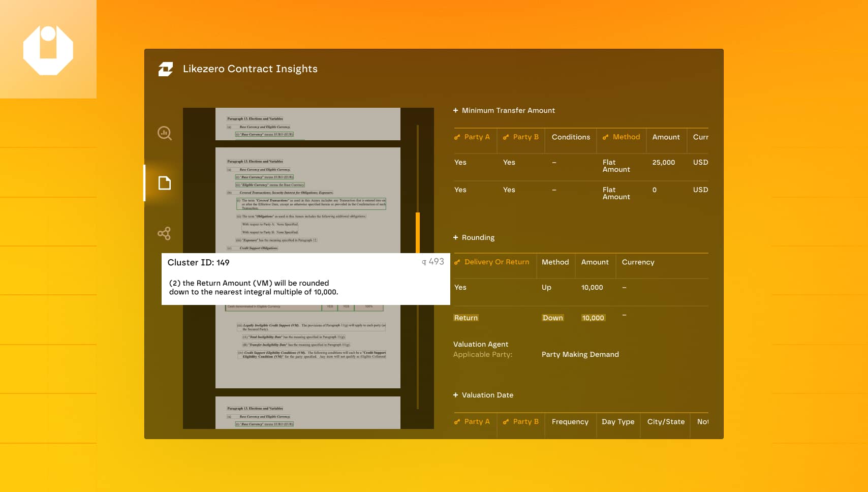Click the Conditions column header
Image resolution: width=868 pixels, height=492 pixels.
pos(571,137)
